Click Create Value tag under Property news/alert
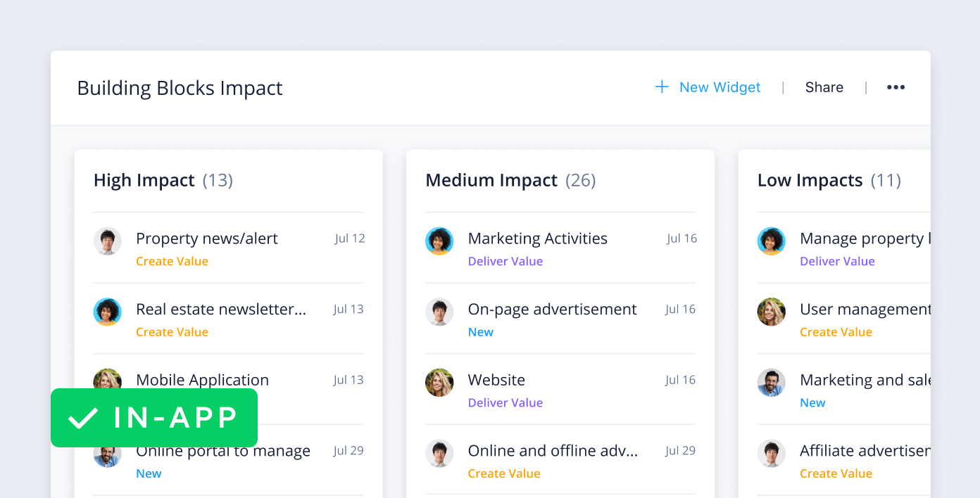980x498 pixels. point(172,262)
